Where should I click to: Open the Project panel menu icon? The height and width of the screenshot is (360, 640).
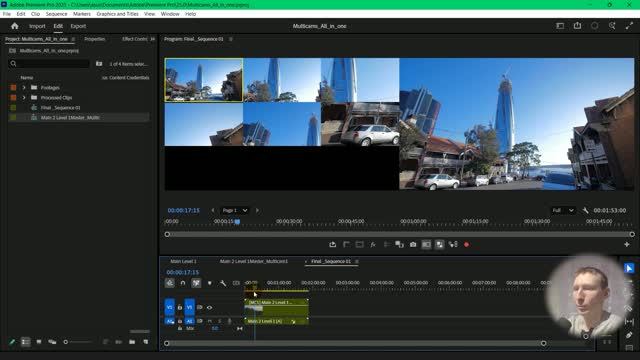pyautogui.click(x=73, y=39)
